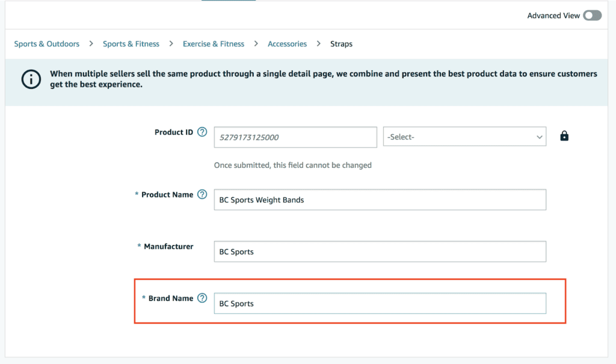Expand the Product ID type -Select- dropdown
This screenshot has width=616, height=364.
464,137
